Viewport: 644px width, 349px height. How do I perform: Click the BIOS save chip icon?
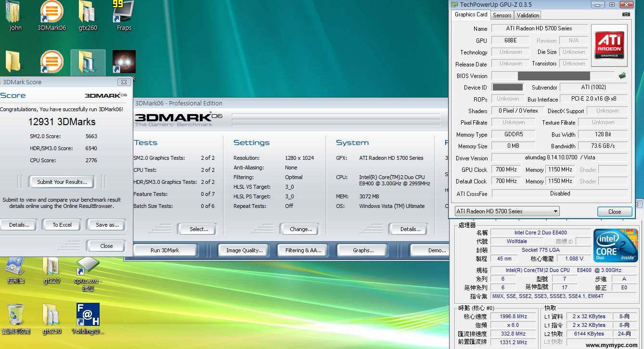coord(622,76)
